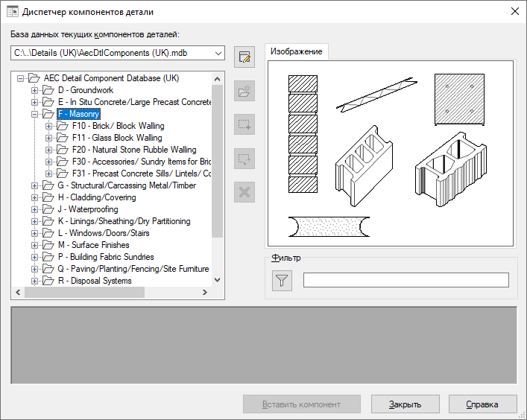527x420 pixels.
Task: Click folder icon of F10 - Brick/ Block Walling
Action: pyautogui.click(x=63, y=126)
